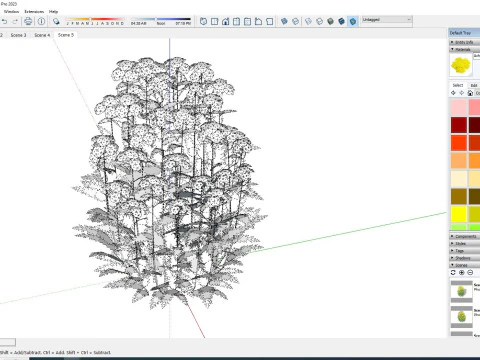Image resolution: width=480 pixels, height=360 pixels.
Task: Select the Monochrome face style
Action: coord(353,22)
